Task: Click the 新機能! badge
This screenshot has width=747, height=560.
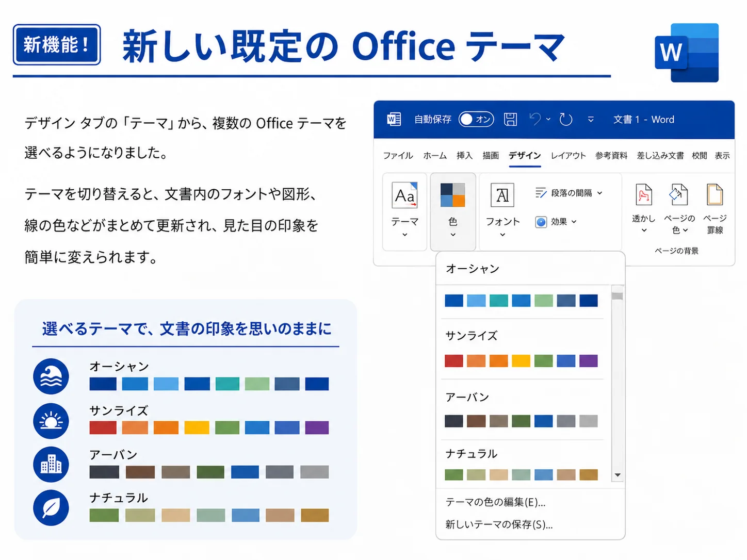Action: pyautogui.click(x=57, y=44)
